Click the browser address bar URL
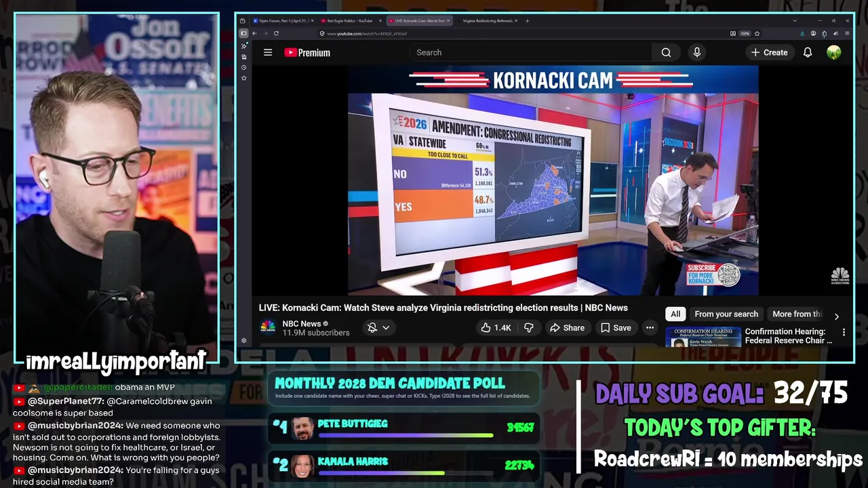This screenshot has width=868, height=488. tap(367, 33)
